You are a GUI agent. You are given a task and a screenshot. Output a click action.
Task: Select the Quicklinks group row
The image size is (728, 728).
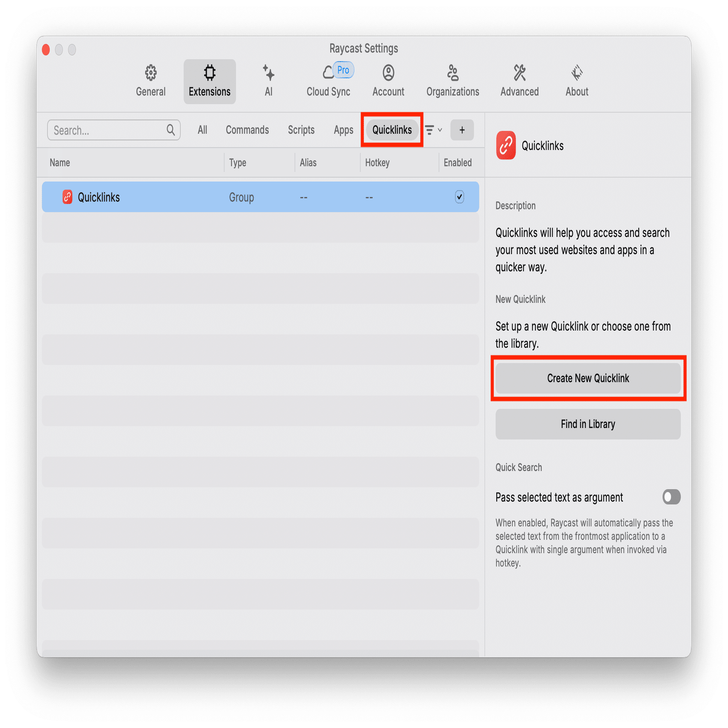tap(260, 197)
